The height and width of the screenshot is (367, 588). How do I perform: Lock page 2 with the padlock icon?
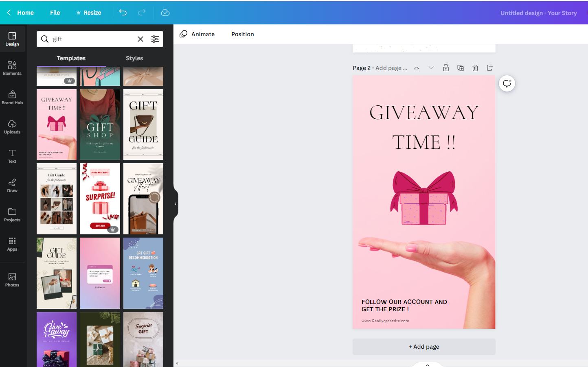pyautogui.click(x=446, y=68)
